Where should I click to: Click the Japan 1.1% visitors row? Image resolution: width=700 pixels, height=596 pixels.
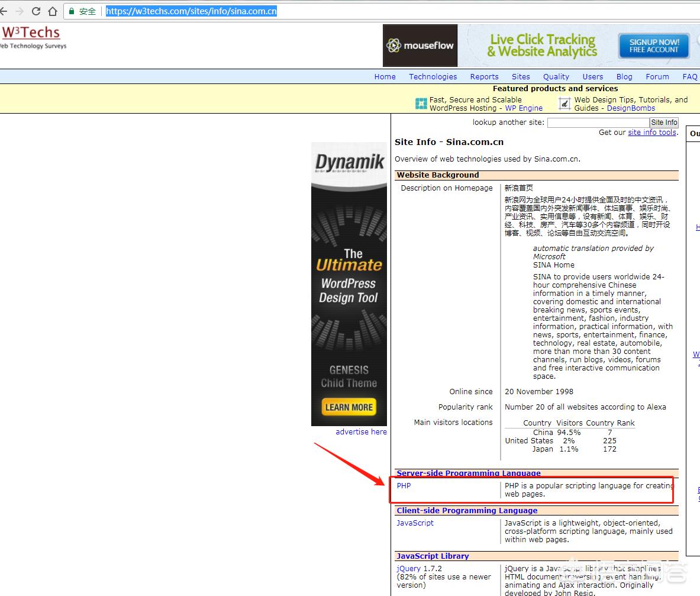pos(570,449)
